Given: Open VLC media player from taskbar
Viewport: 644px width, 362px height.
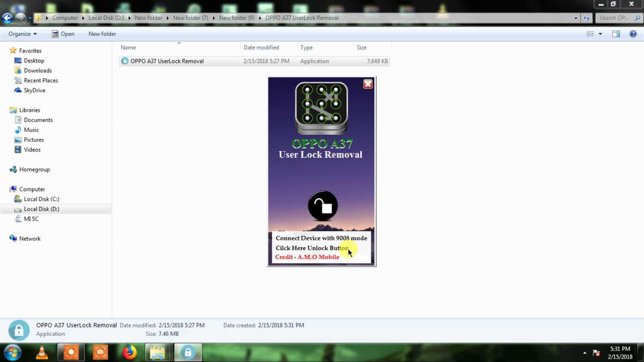Looking at the screenshot, I should click(x=42, y=353).
